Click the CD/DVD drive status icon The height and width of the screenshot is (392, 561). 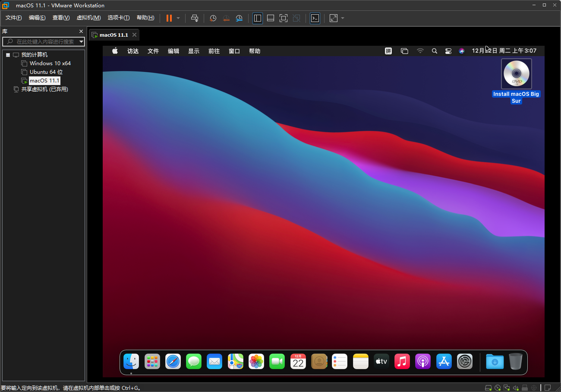(498, 388)
